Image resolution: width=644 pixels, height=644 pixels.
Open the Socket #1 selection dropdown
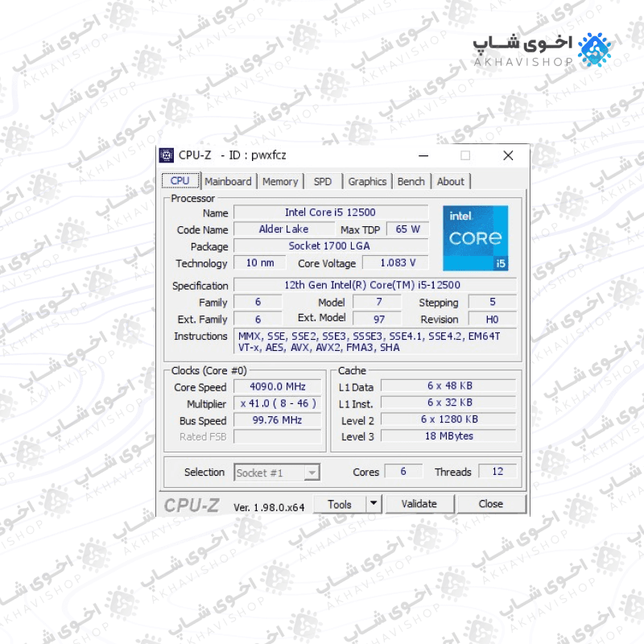[x=277, y=473]
